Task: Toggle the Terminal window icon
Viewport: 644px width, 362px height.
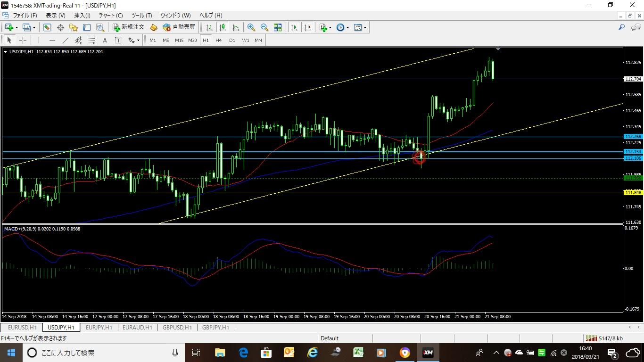Action: (87, 27)
